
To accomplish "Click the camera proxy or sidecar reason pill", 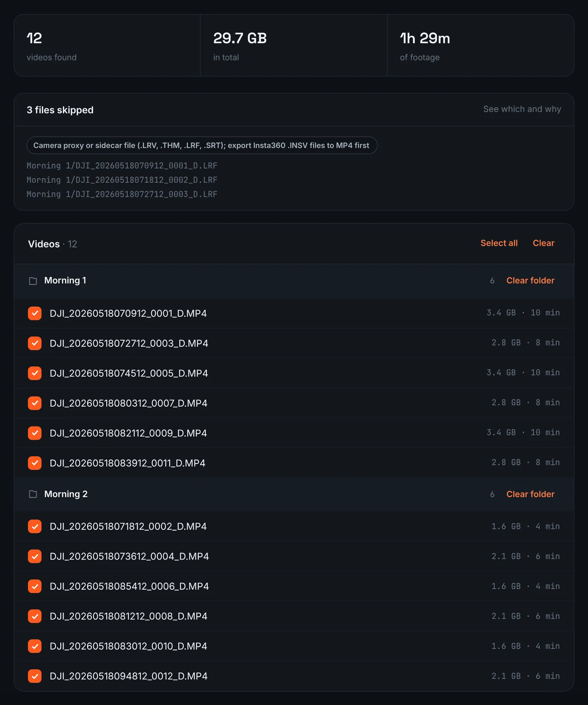I will coord(202,145).
